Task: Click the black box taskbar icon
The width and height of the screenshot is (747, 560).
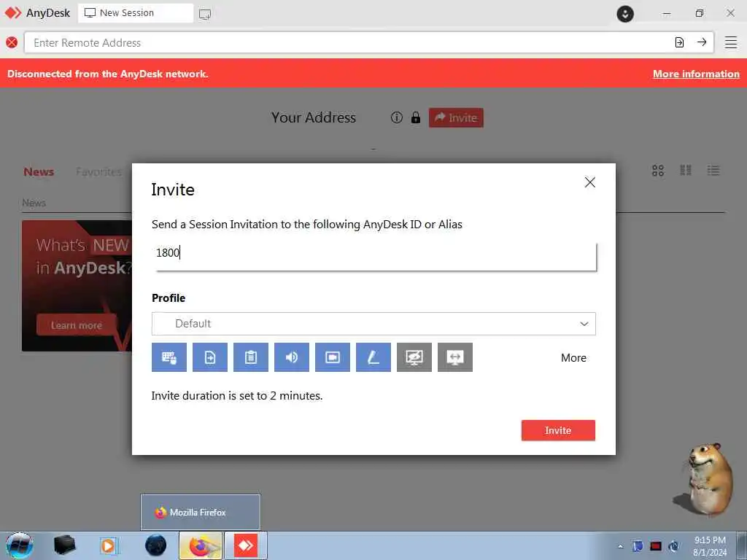Action: coord(64,545)
